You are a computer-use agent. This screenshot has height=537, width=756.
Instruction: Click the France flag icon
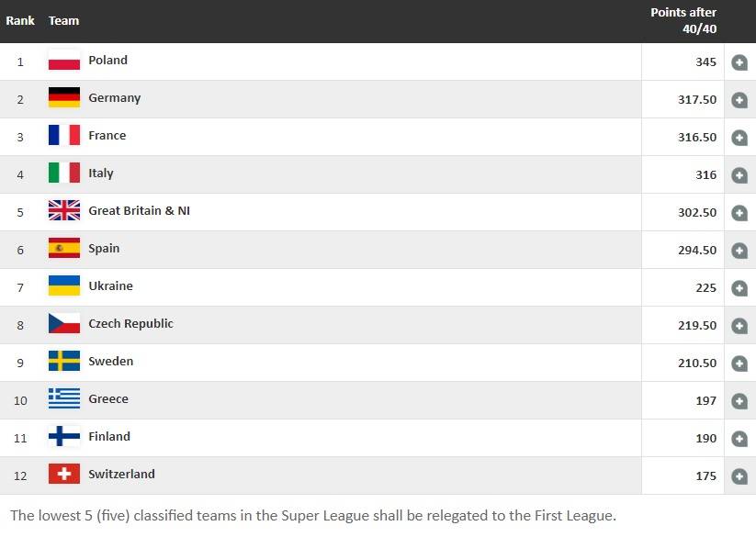pyautogui.click(x=64, y=136)
